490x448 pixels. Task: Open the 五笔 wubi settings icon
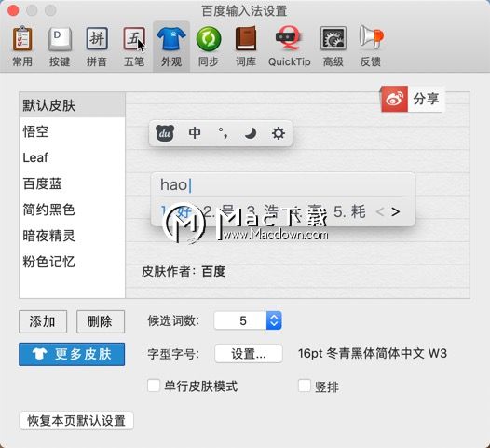coord(134,47)
